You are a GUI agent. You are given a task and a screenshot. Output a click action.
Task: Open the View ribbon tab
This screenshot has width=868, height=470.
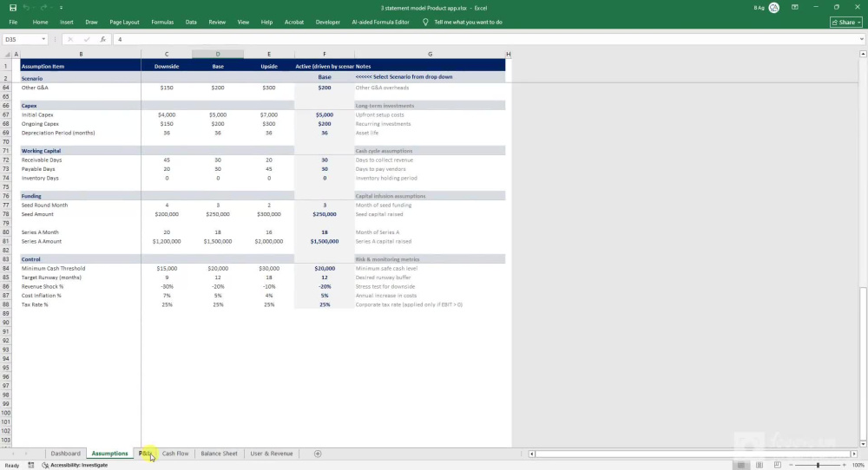click(x=243, y=23)
